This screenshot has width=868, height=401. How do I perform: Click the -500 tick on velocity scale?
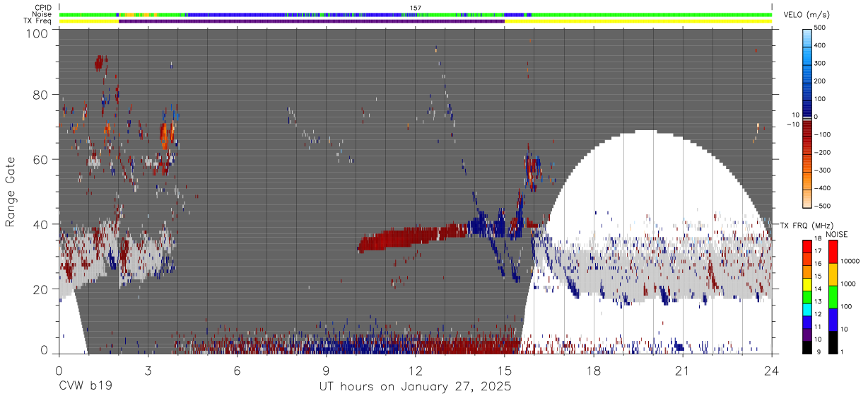(822, 207)
